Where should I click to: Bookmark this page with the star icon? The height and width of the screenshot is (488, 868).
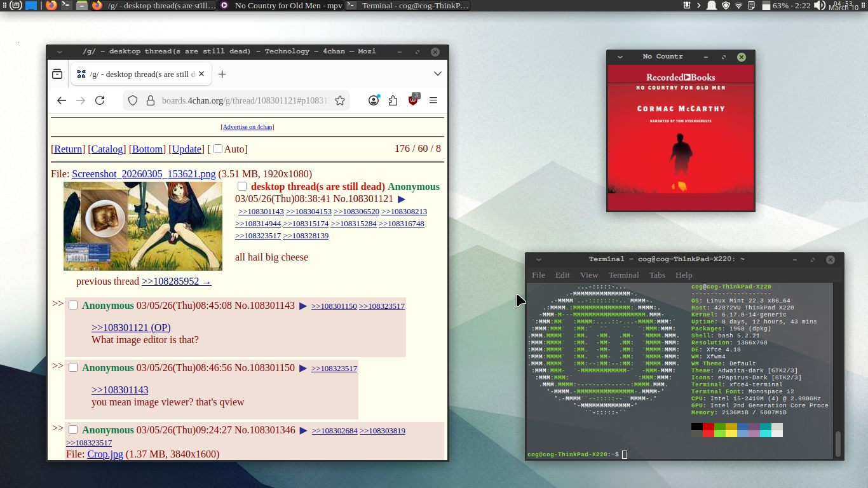point(340,100)
